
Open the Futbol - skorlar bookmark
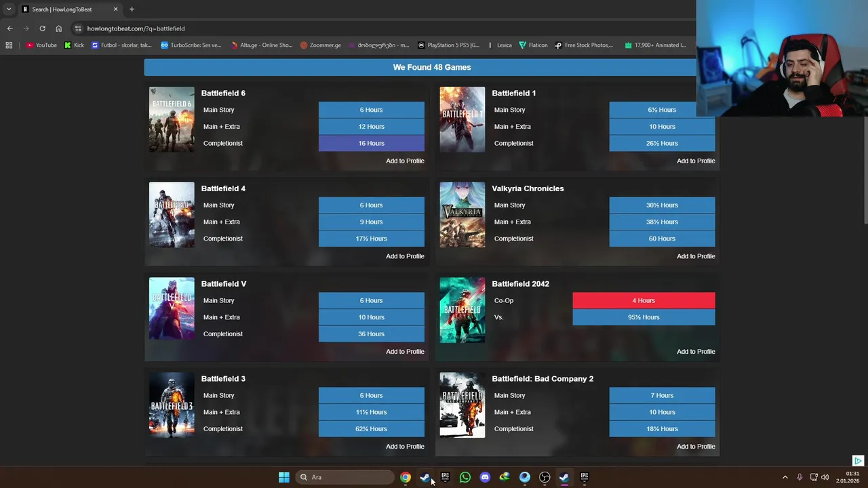coord(121,45)
